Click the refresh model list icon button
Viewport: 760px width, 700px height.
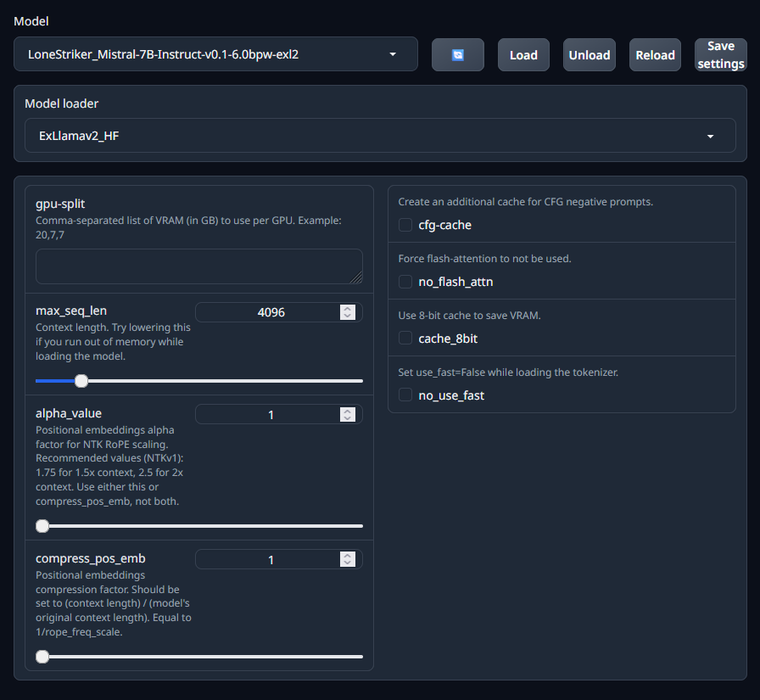(x=458, y=54)
